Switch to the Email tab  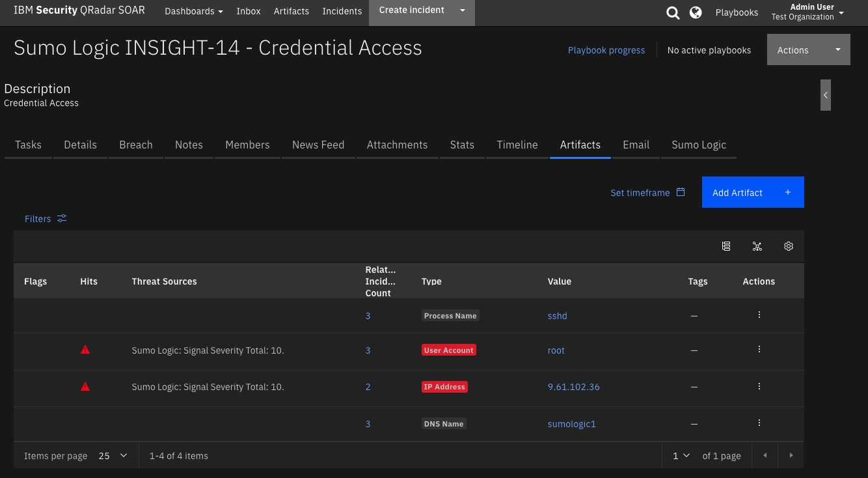[636, 145]
